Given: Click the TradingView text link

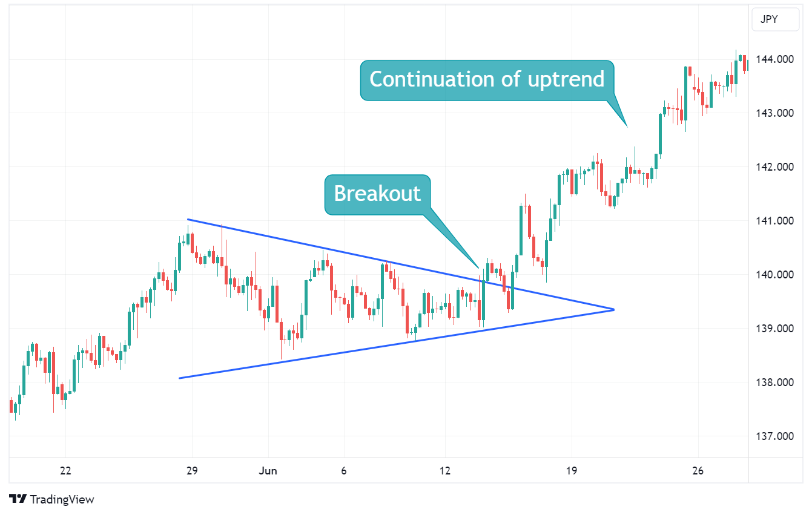Looking at the screenshot, I should (62, 499).
